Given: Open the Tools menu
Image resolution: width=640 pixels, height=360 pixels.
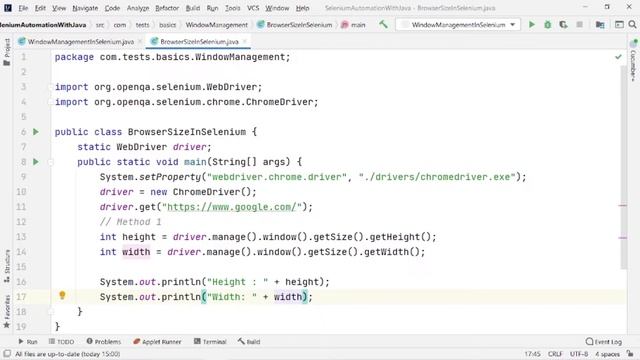Looking at the screenshot, I should click(233, 8).
